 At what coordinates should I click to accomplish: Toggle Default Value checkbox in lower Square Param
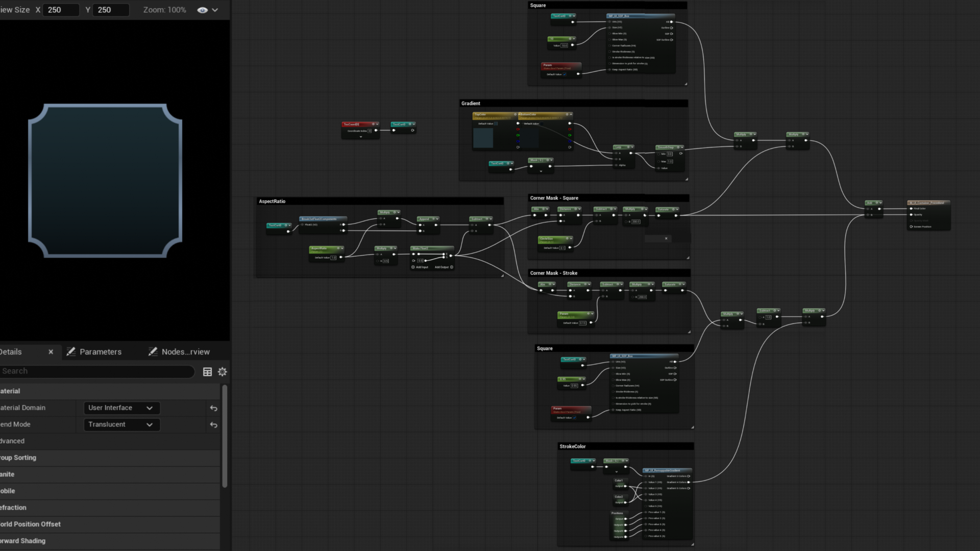(x=575, y=418)
